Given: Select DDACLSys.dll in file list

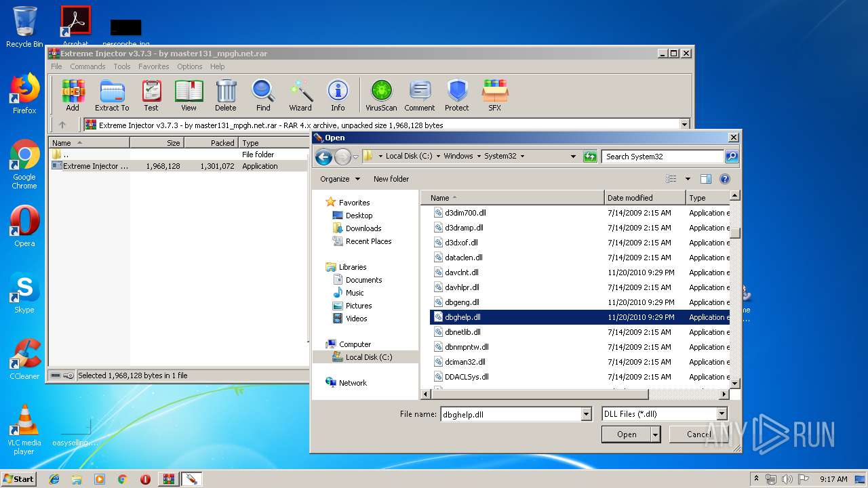Looking at the screenshot, I should (x=467, y=377).
